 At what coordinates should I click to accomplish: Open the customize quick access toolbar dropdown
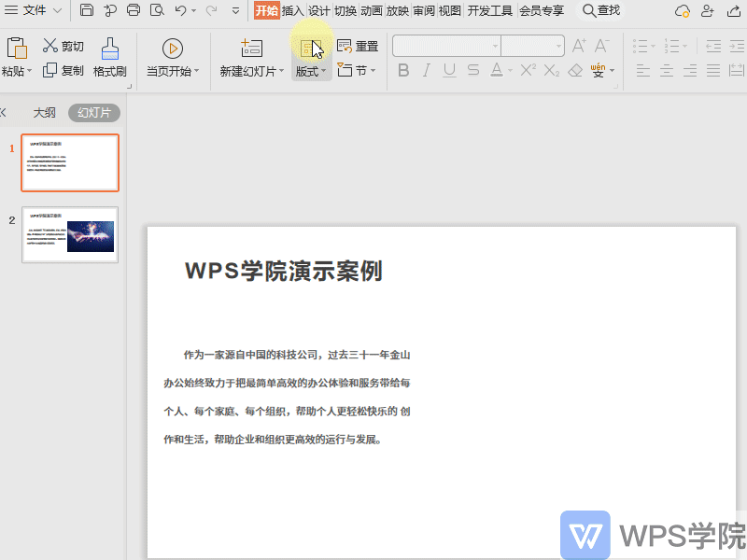pos(235,10)
